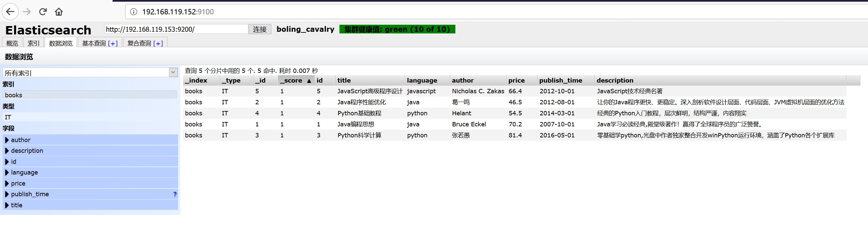Click description cell JavaScript技术经典名著
The image size is (868, 234).
(630, 91)
